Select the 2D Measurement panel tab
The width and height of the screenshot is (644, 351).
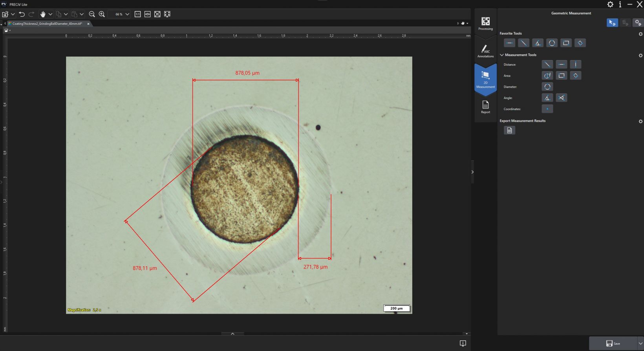coord(485,79)
